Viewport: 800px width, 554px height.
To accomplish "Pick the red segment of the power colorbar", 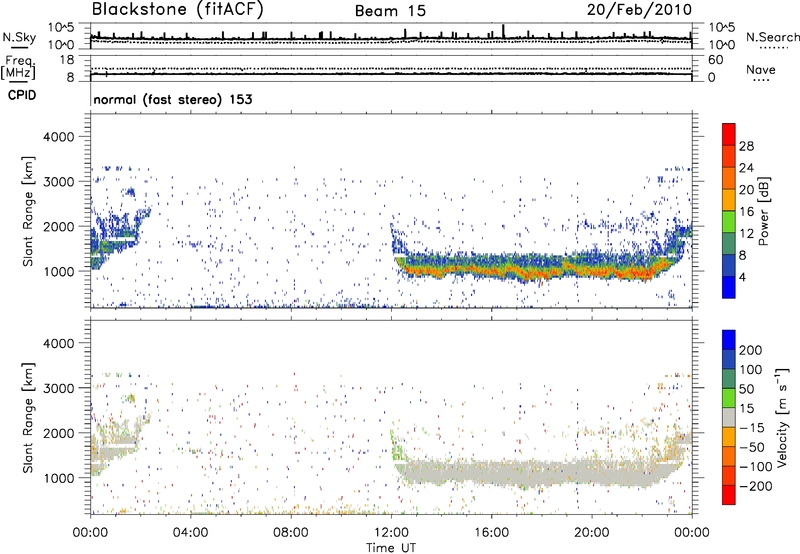I will click(729, 135).
